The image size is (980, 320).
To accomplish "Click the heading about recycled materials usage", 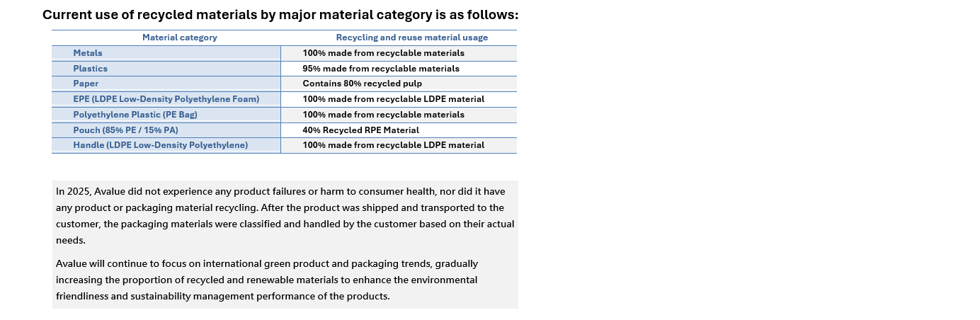I will [280, 15].
